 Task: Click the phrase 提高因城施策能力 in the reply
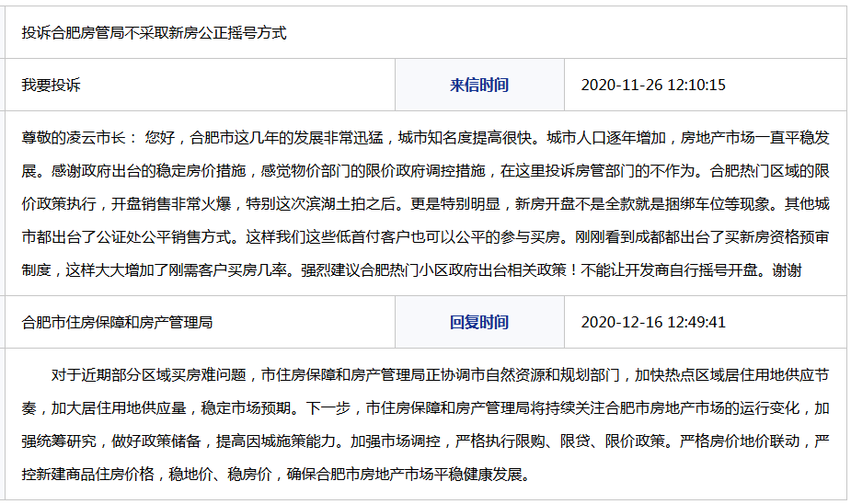click(x=283, y=441)
